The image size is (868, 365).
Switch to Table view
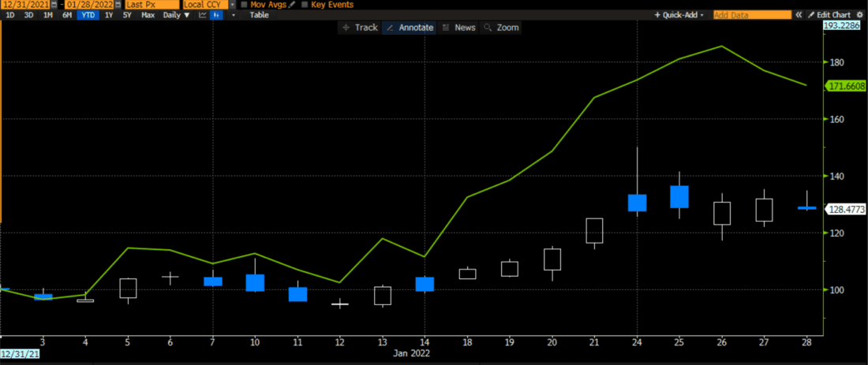click(x=259, y=15)
